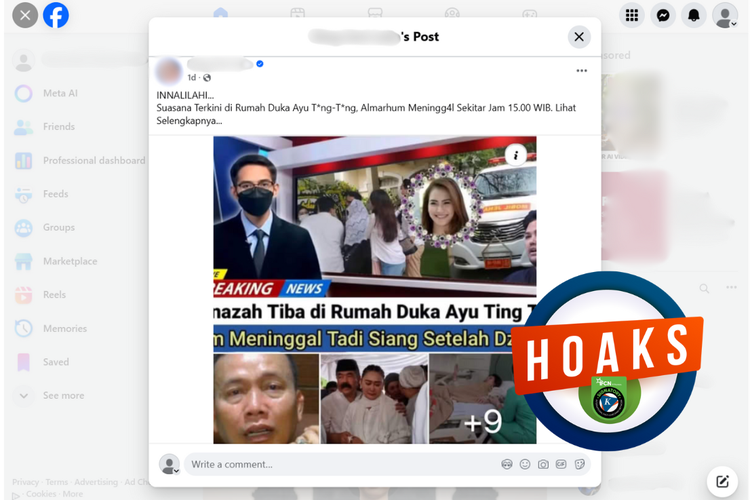Click the verified badge next to author name
The width and height of the screenshot is (750, 500).
click(260, 64)
